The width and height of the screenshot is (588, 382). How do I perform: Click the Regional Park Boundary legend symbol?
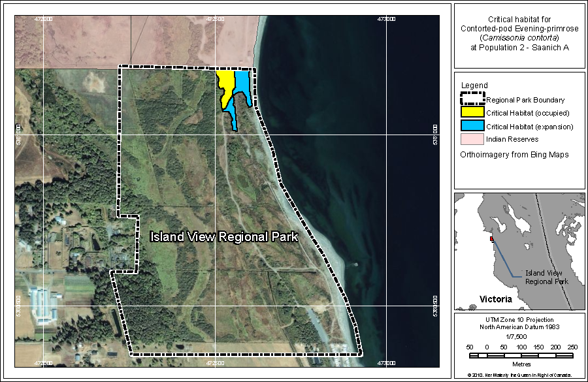click(472, 99)
